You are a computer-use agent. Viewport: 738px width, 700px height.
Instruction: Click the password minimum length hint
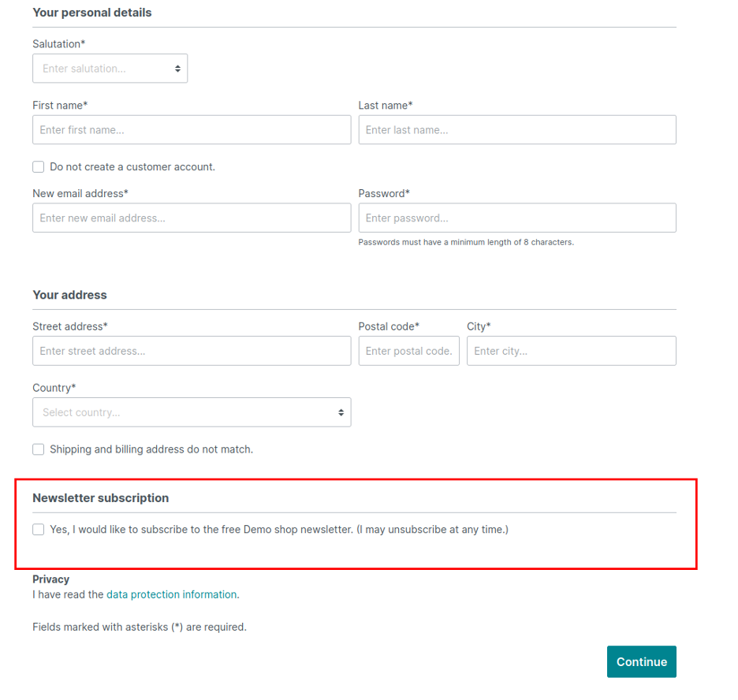coord(466,243)
